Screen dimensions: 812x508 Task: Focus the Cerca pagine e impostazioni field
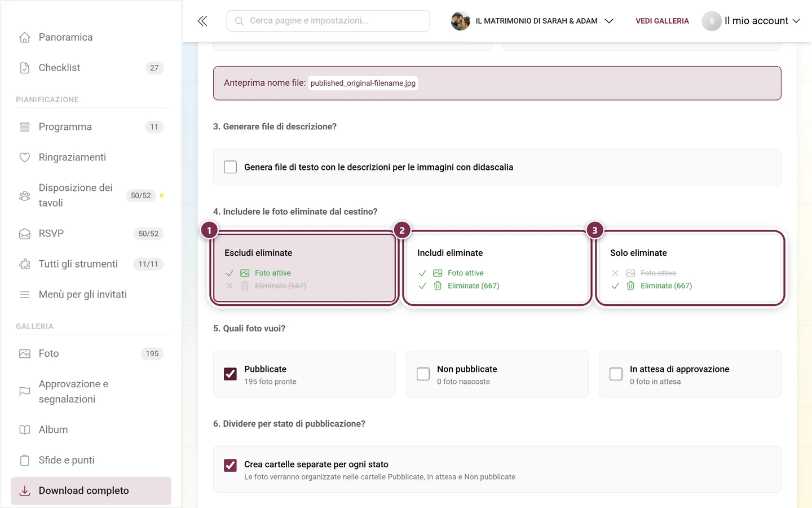pos(328,21)
